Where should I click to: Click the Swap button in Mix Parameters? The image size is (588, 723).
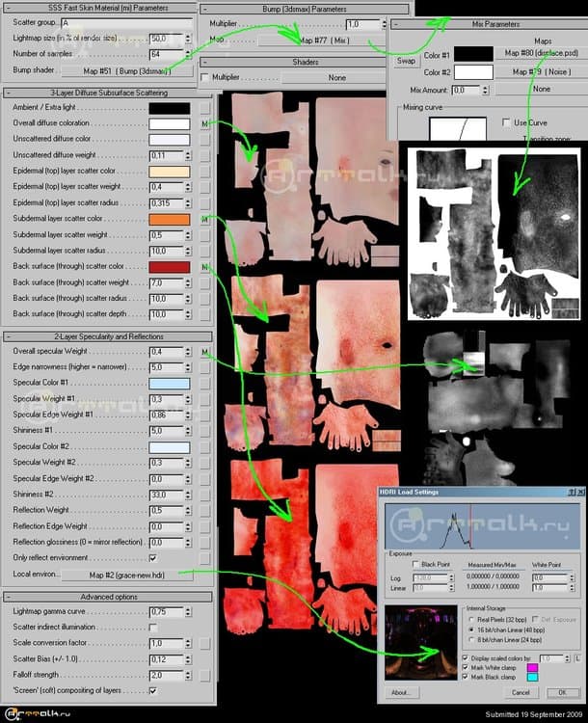coord(407,60)
